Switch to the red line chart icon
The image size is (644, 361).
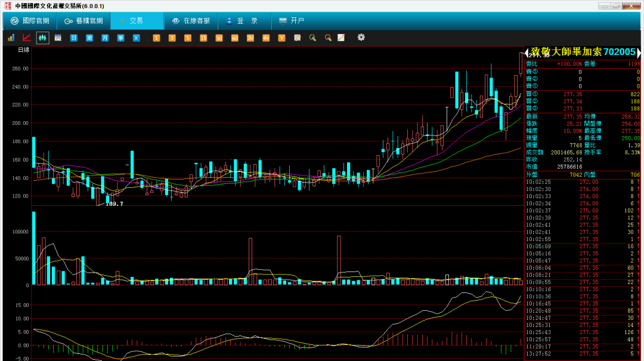pos(27,38)
